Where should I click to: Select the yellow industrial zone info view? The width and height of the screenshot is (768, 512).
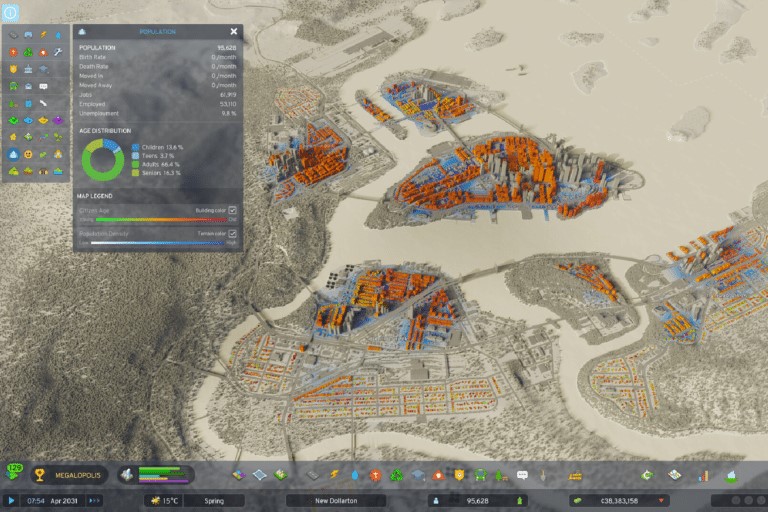(x=44, y=120)
